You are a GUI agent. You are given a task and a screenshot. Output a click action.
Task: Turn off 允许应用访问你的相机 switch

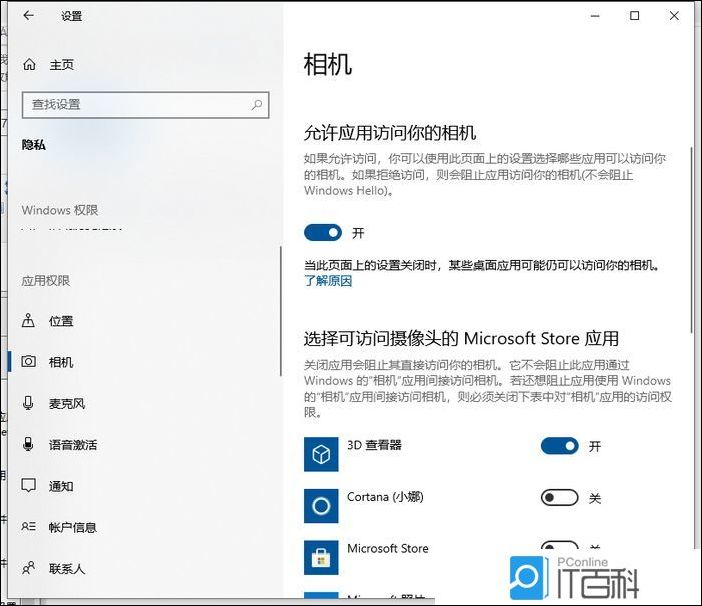(x=322, y=233)
